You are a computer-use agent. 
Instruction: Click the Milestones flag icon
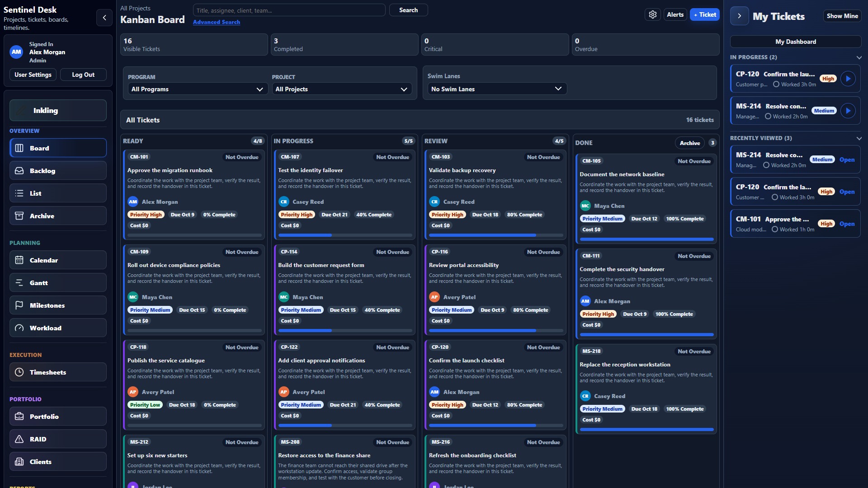19,305
